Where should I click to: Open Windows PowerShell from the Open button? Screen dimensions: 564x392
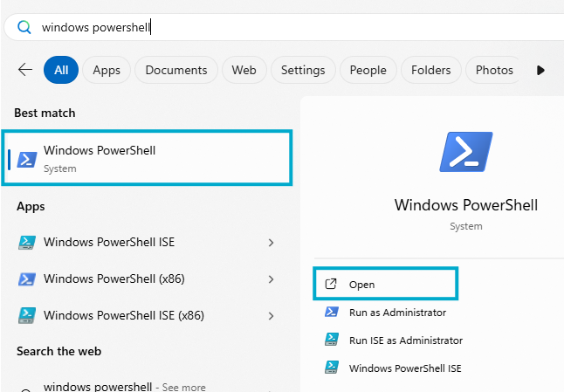click(x=386, y=284)
